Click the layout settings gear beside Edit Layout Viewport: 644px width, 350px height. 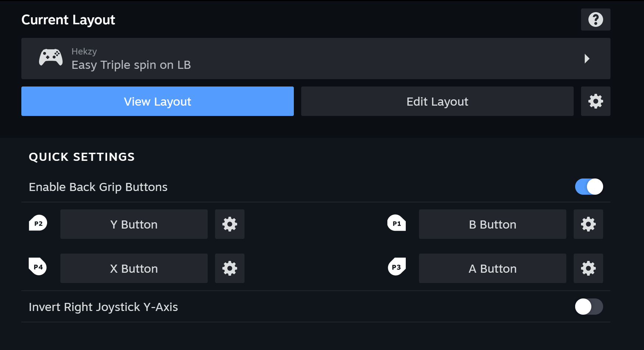595,101
